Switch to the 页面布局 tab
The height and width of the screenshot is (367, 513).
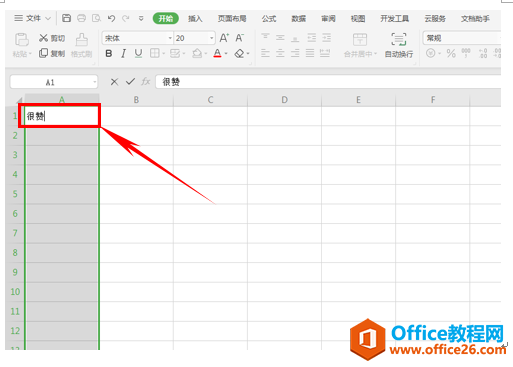coord(232,18)
